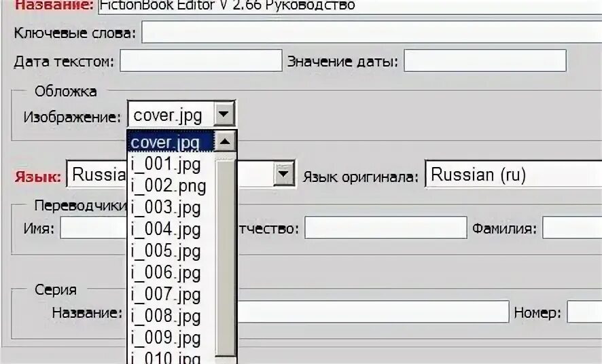Open the cover image dropdown arrow
The height and width of the screenshot is (364, 602).
tap(224, 114)
